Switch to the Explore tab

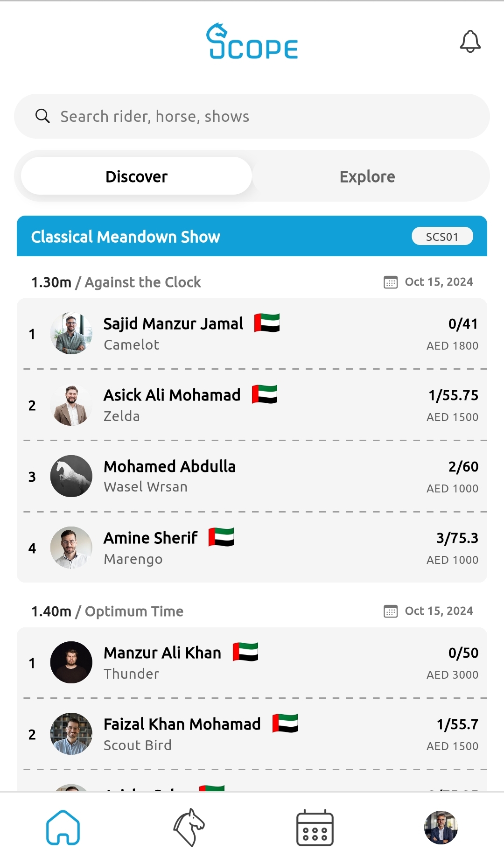(x=367, y=176)
